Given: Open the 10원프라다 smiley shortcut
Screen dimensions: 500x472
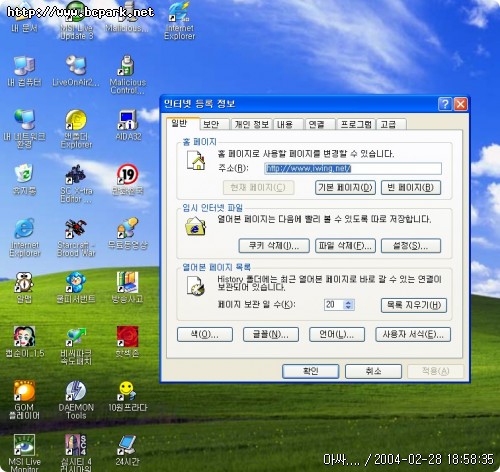Looking at the screenshot, I should pos(128,396).
